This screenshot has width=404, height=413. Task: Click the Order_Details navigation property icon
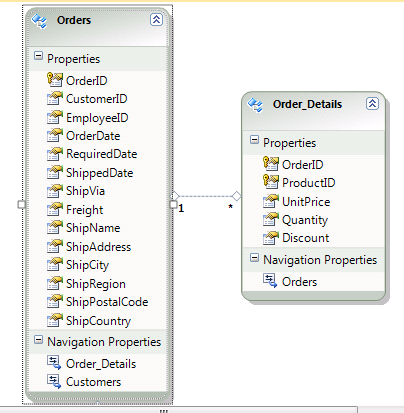pyautogui.click(x=54, y=363)
